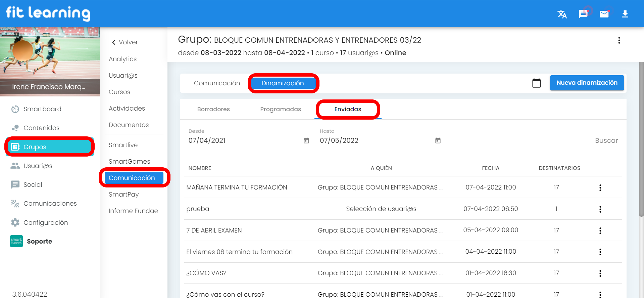This screenshot has height=298, width=644.
Task: Switch to the Programadas tab
Action: click(x=280, y=109)
